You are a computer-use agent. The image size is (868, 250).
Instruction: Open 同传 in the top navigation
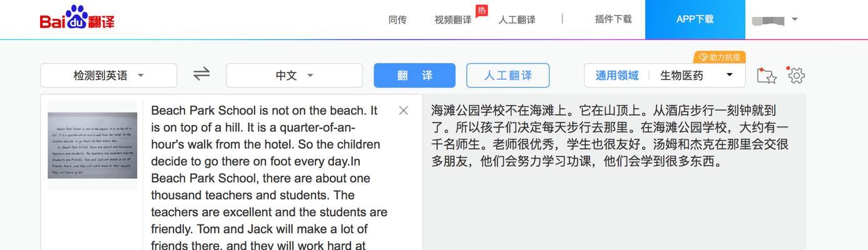pos(397,20)
